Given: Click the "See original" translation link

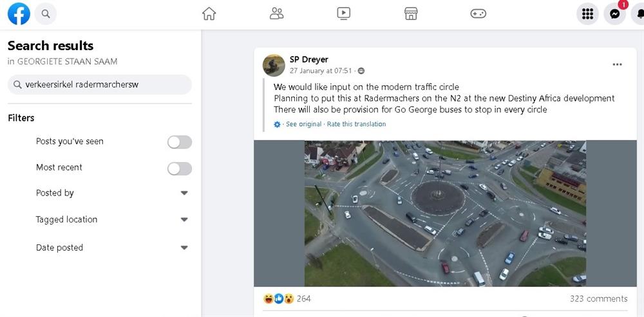Looking at the screenshot, I should pos(303,124).
